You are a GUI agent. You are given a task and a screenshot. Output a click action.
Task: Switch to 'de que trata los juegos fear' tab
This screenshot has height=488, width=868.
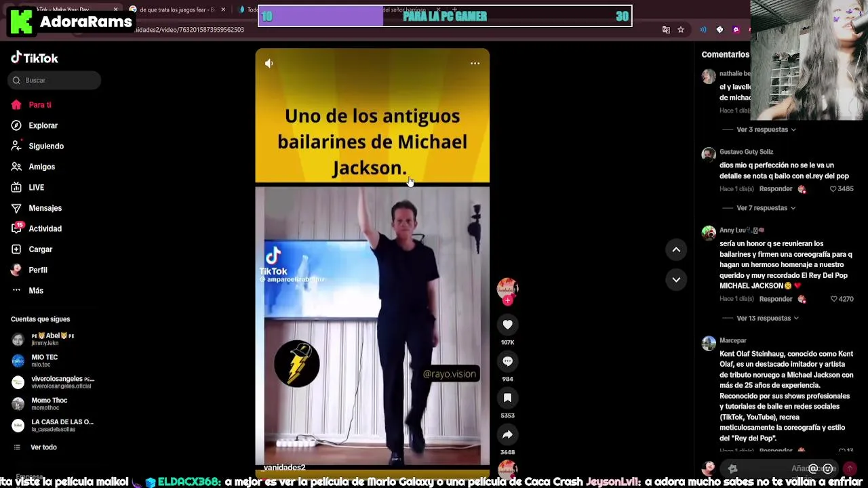click(178, 10)
